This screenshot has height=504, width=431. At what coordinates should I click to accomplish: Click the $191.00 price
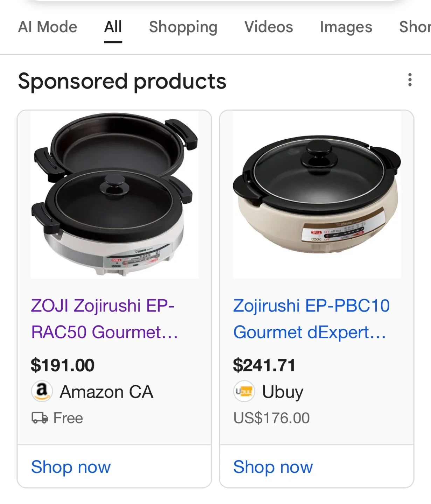tap(63, 365)
